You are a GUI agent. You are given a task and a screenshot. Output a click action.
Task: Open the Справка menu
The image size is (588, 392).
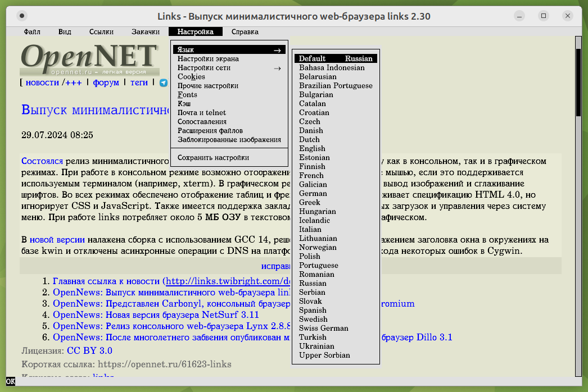245,32
